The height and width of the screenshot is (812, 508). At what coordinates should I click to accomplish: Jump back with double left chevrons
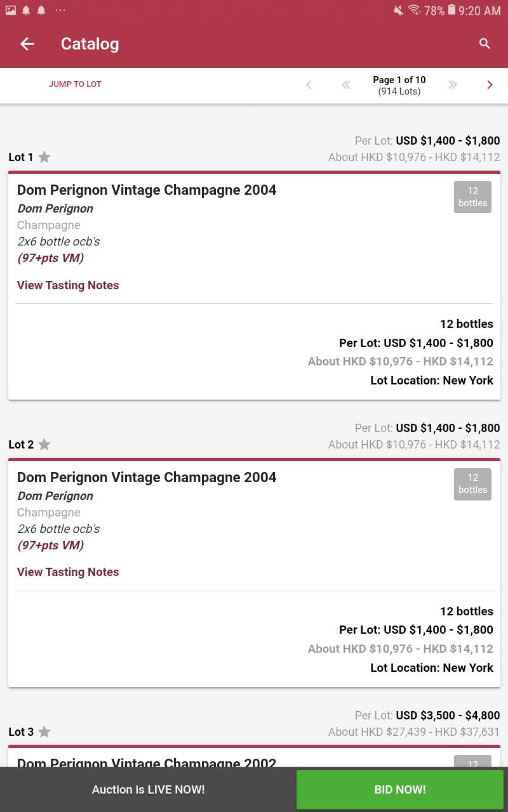tap(346, 85)
